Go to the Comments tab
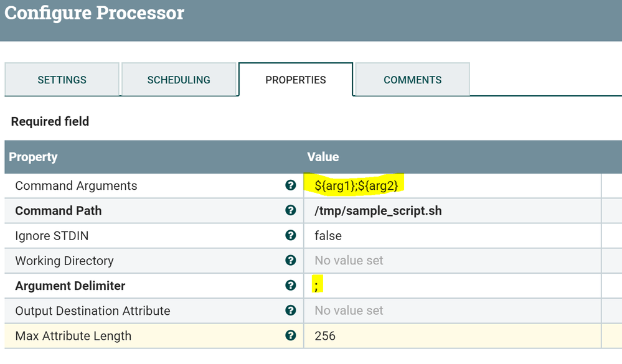 (x=412, y=80)
